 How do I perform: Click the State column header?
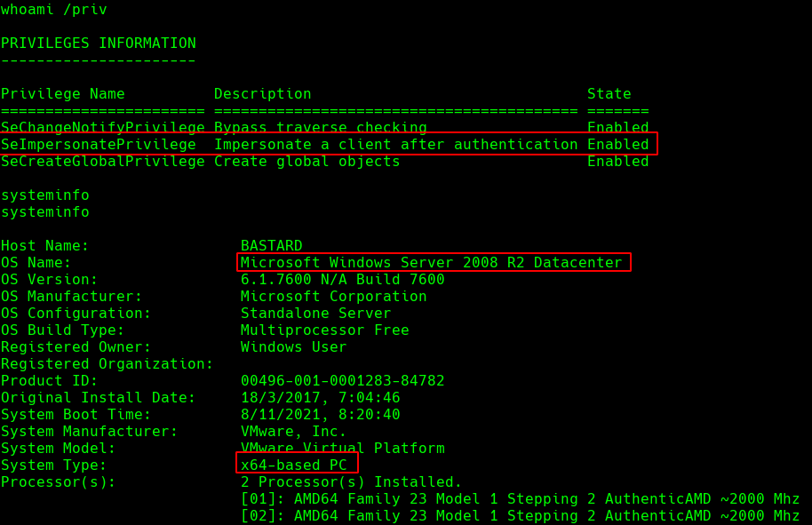tap(609, 94)
